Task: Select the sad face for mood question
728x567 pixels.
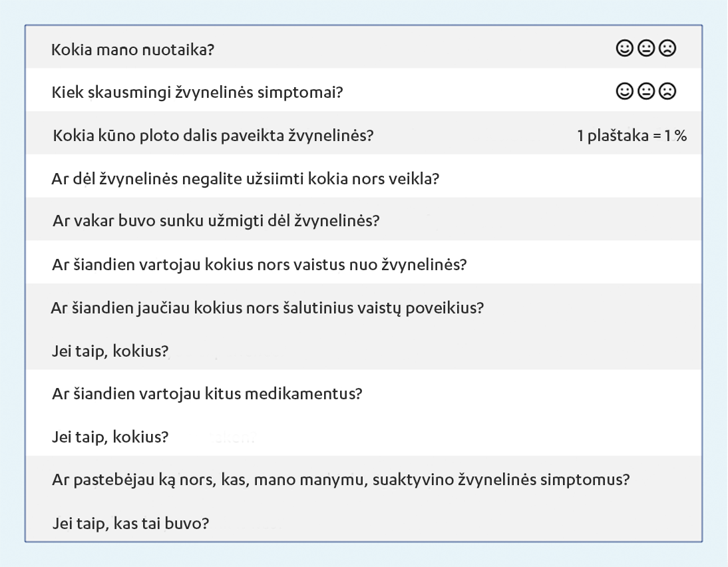Action: tap(667, 49)
